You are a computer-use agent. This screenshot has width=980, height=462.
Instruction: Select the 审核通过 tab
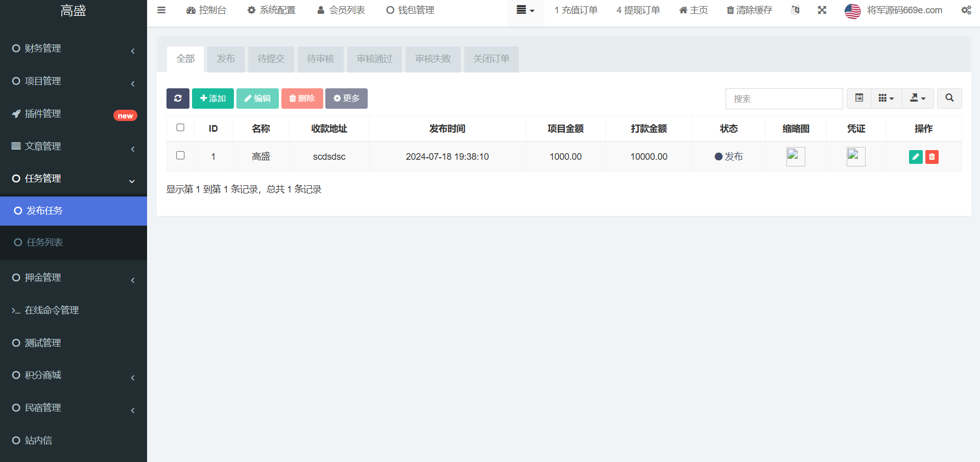point(374,59)
